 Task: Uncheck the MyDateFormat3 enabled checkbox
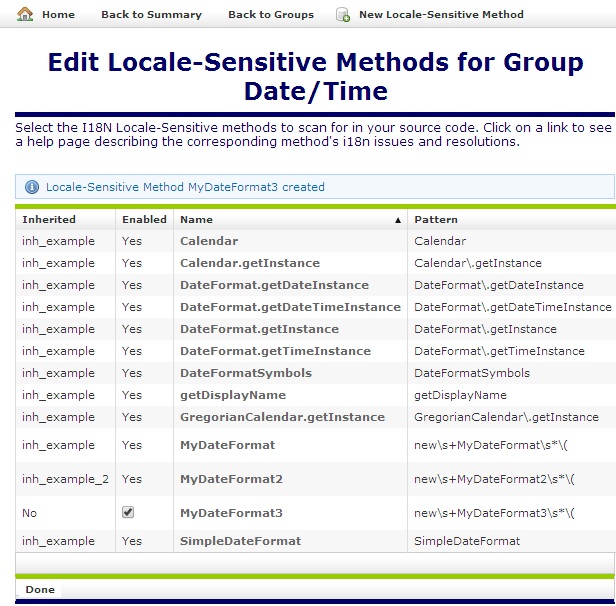coord(128,512)
